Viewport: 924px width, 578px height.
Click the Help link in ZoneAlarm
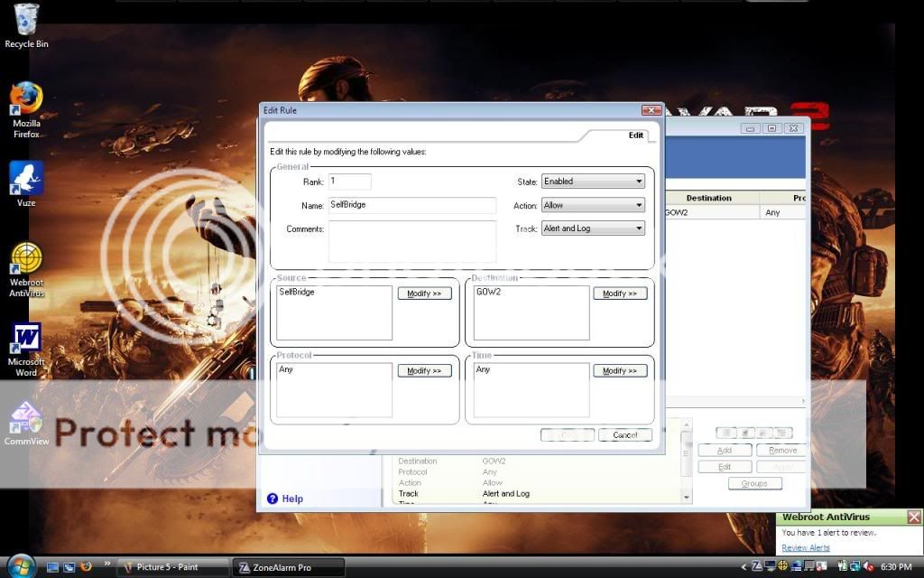tap(285, 499)
